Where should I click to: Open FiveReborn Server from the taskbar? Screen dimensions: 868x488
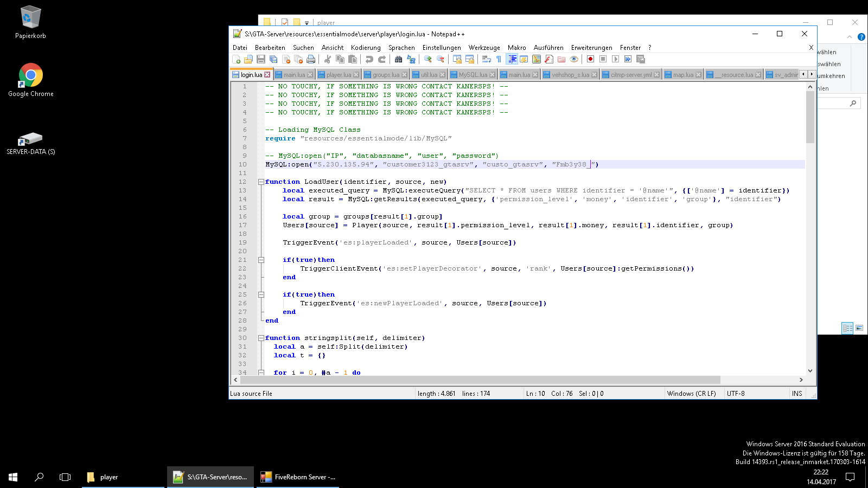[x=298, y=477]
